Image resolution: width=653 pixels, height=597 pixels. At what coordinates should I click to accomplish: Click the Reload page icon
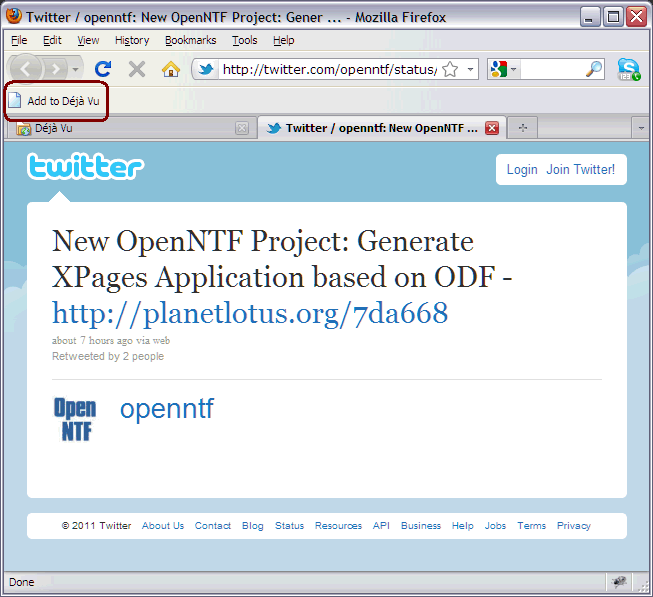(x=102, y=69)
